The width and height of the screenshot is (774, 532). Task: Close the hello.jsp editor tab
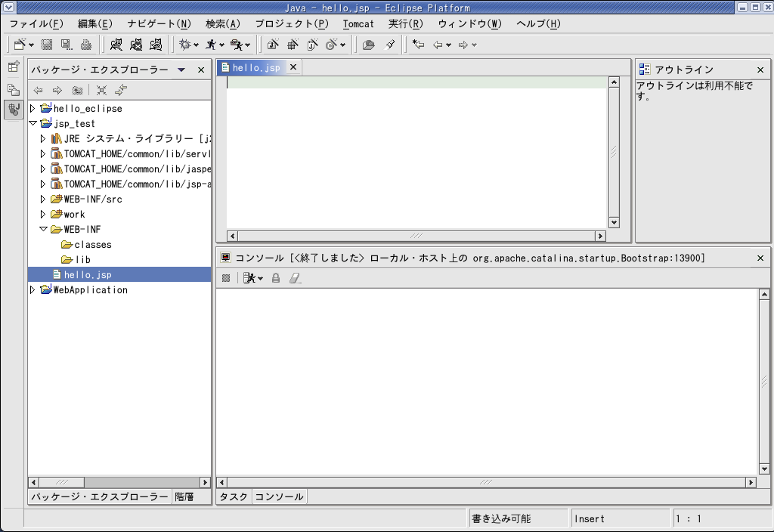click(293, 67)
